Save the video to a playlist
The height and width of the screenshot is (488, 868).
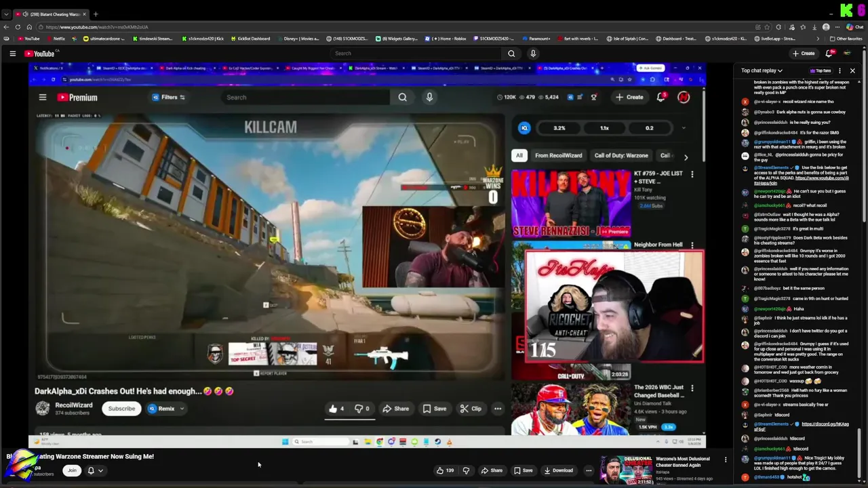[523, 470]
